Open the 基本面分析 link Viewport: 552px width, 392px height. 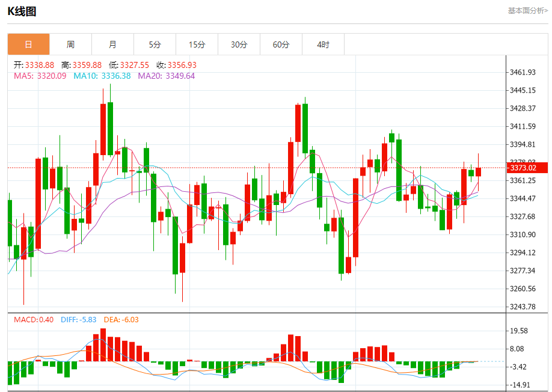[x=528, y=11]
